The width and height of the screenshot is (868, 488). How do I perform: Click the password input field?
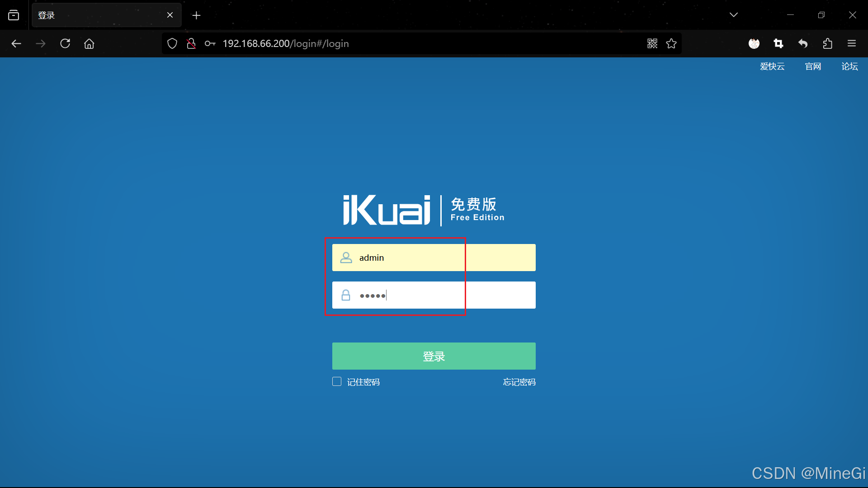[x=434, y=295]
